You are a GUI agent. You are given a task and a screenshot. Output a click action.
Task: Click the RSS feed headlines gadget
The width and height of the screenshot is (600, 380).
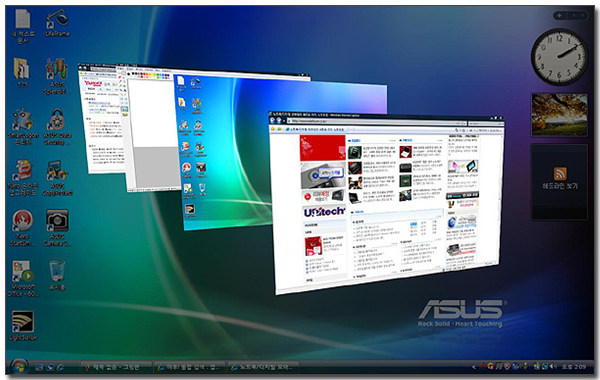[x=559, y=181]
